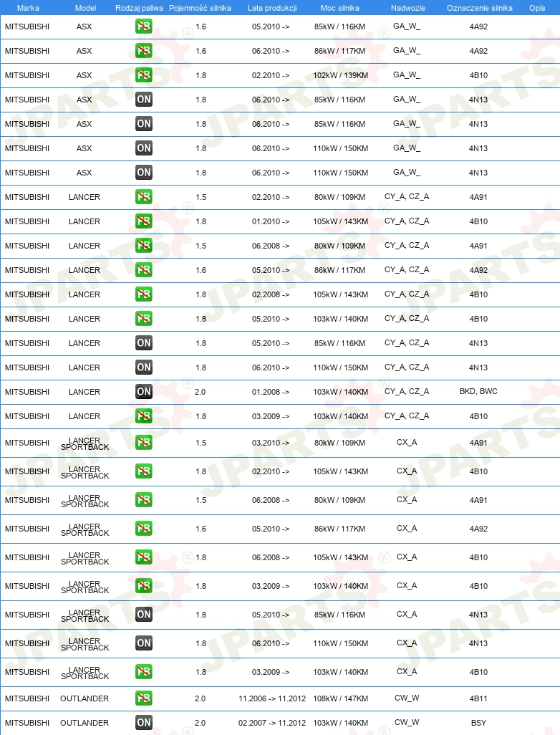The image size is (560, 735).
Task: Select the '02.2007 -> 11.2012' production years cell
Action: tap(272, 723)
